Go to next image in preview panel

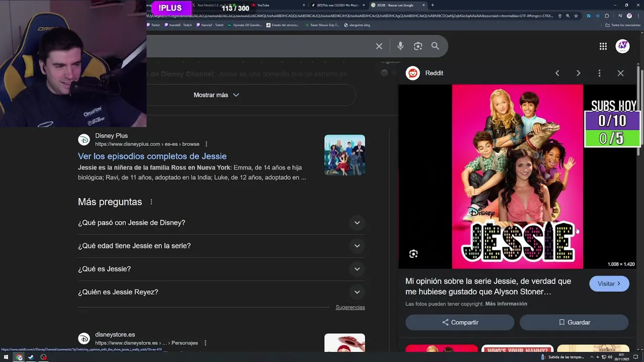(578, 73)
